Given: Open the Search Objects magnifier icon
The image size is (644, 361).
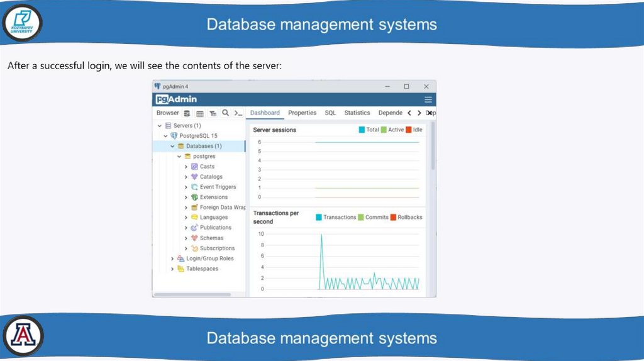Looking at the screenshot, I should [225, 113].
